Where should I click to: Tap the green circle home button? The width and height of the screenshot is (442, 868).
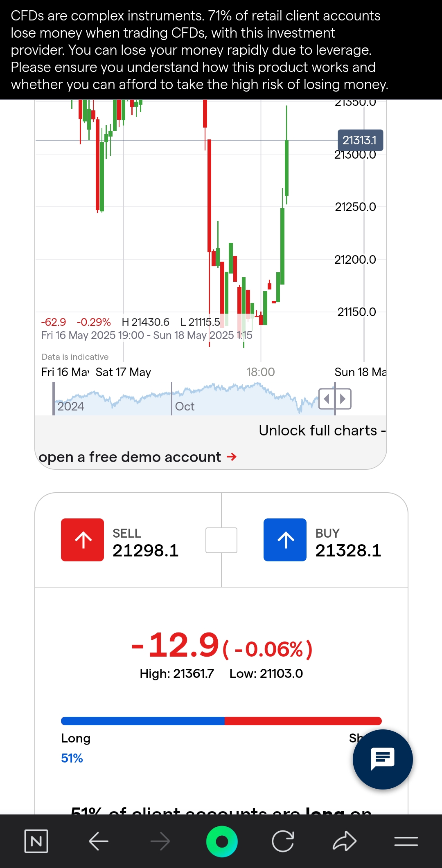click(x=222, y=841)
